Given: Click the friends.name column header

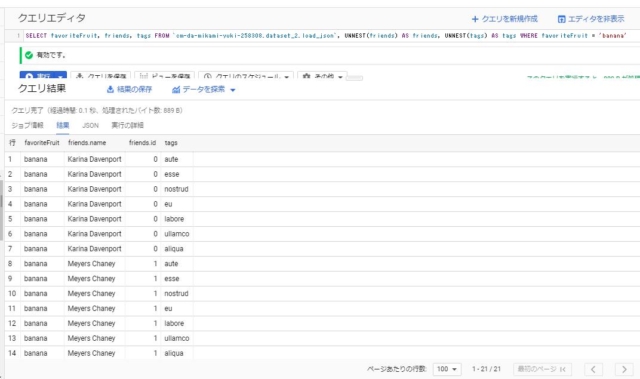Looking at the screenshot, I should click(87, 143).
